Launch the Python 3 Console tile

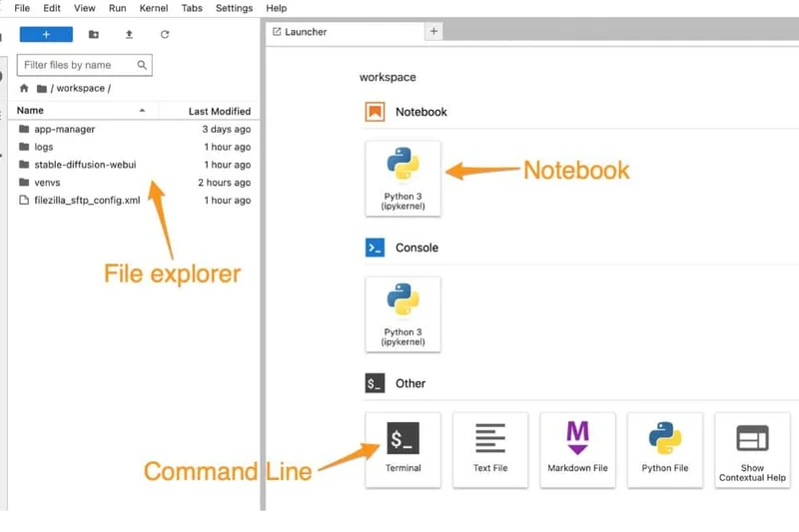pyautogui.click(x=402, y=313)
